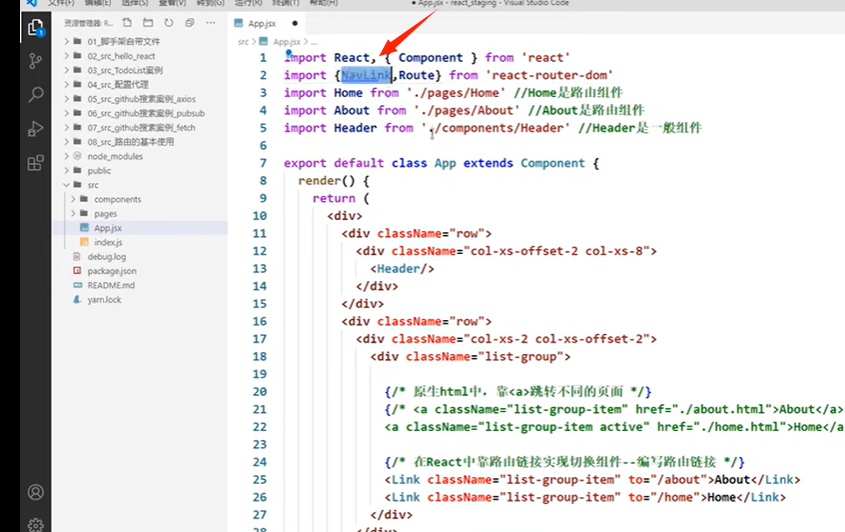Click the word App in the class declaration
The width and height of the screenshot is (845, 532).
point(445,163)
